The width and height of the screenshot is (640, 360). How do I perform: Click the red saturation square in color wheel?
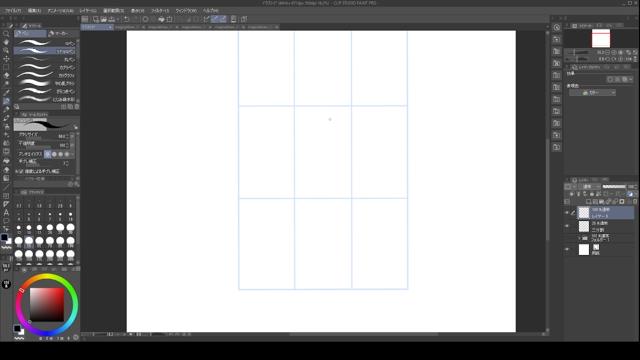[47, 304]
